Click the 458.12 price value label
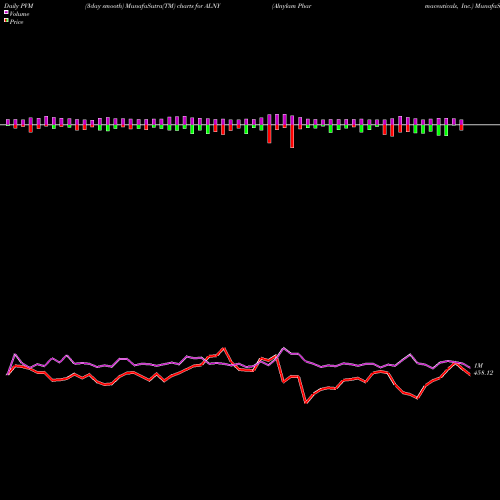500x500 pixels. [483, 373]
